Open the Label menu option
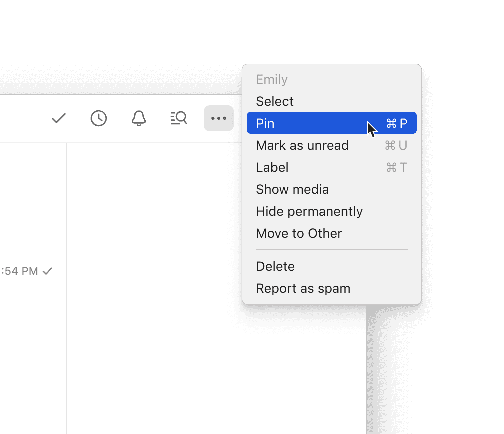 click(x=272, y=167)
